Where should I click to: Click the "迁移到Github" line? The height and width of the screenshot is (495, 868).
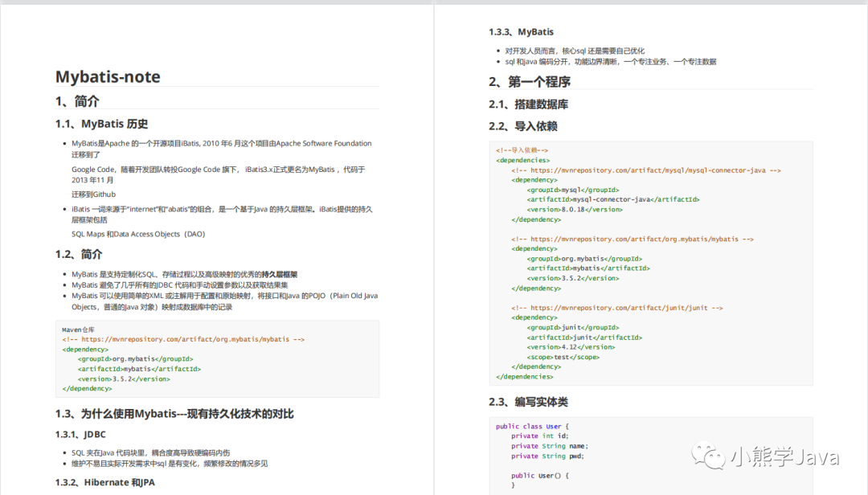pyautogui.click(x=93, y=194)
